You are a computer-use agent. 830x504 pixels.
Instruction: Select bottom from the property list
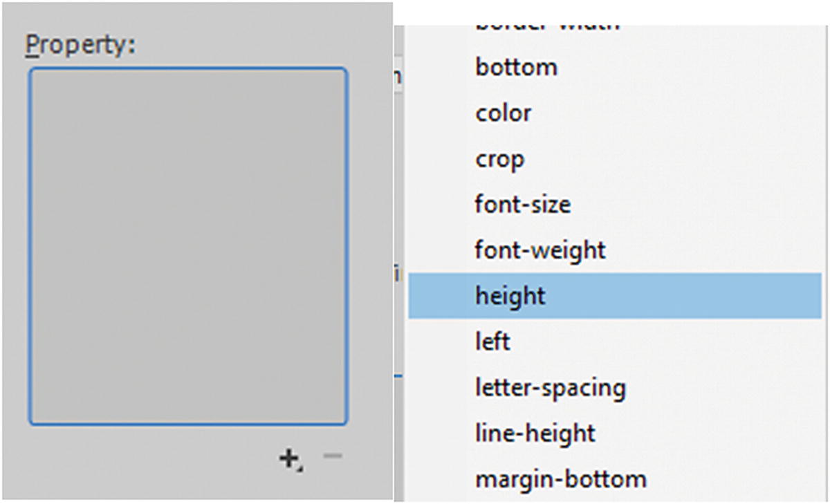pyautogui.click(x=516, y=67)
